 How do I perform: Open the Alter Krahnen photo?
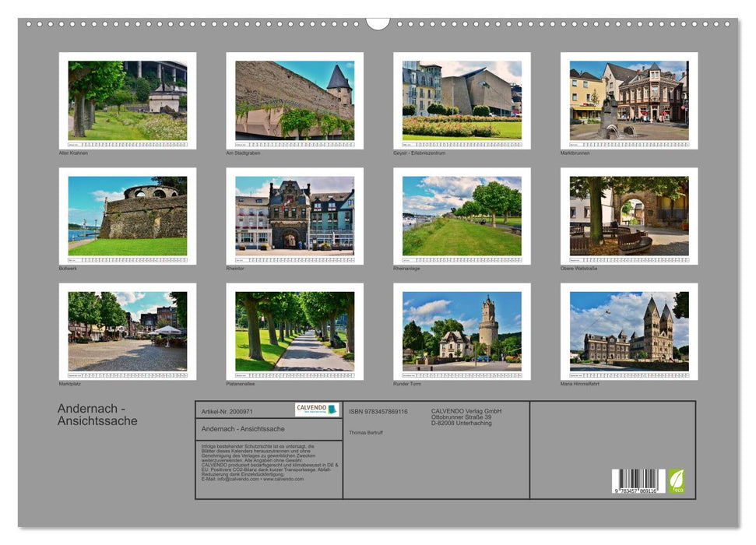click(128, 100)
